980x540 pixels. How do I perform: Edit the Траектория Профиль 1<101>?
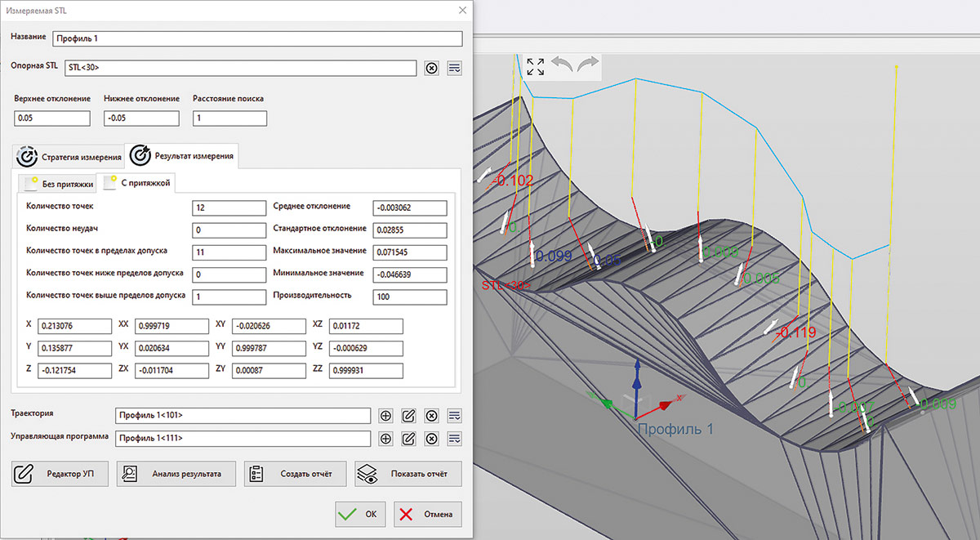(409, 415)
